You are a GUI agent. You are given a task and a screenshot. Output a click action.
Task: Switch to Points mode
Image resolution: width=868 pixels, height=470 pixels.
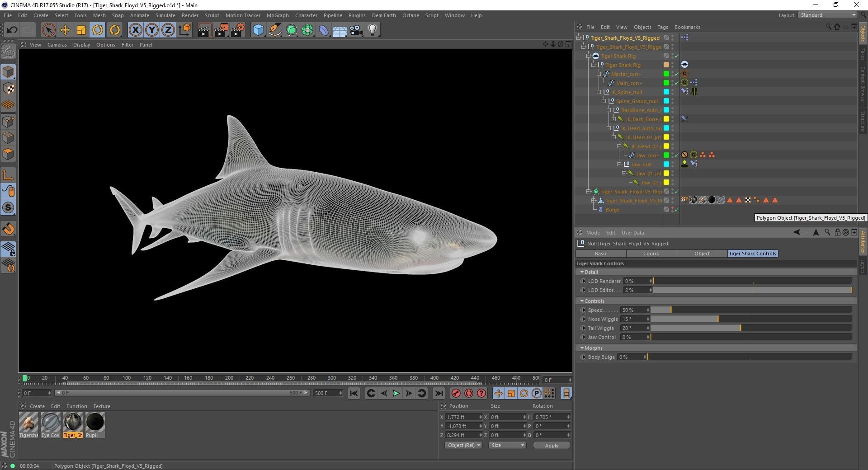[x=8, y=122]
